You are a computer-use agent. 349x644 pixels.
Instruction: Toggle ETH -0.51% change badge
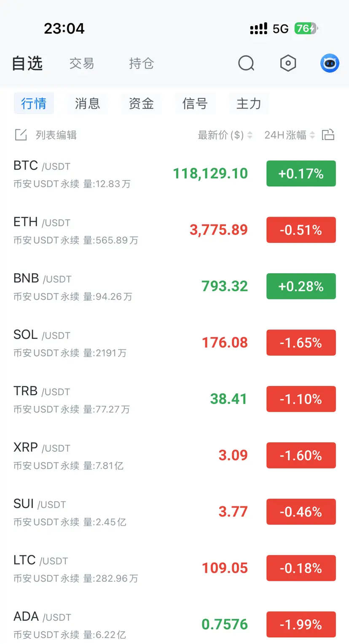(301, 230)
